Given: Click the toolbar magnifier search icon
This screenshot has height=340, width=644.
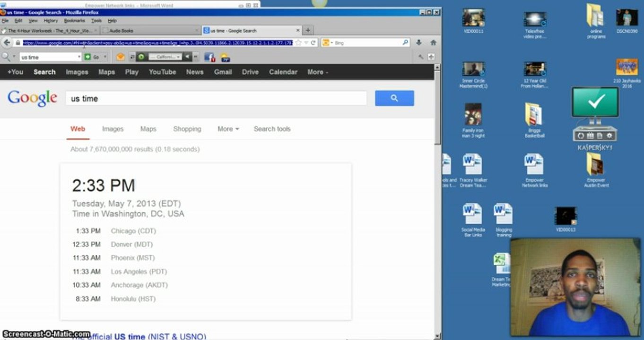Looking at the screenshot, I should (6, 57).
